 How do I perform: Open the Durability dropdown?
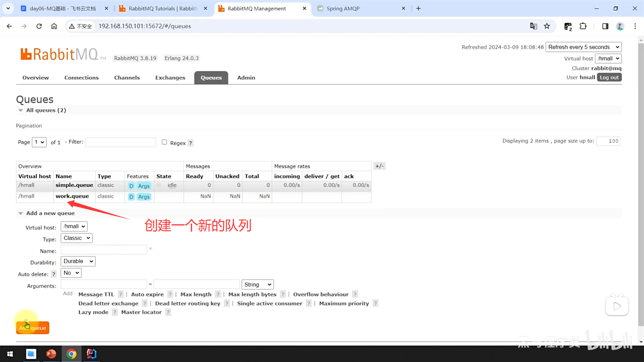[78, 261]
